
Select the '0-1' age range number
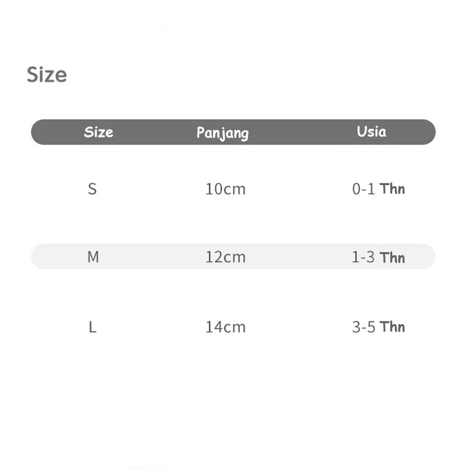(363, 189)
